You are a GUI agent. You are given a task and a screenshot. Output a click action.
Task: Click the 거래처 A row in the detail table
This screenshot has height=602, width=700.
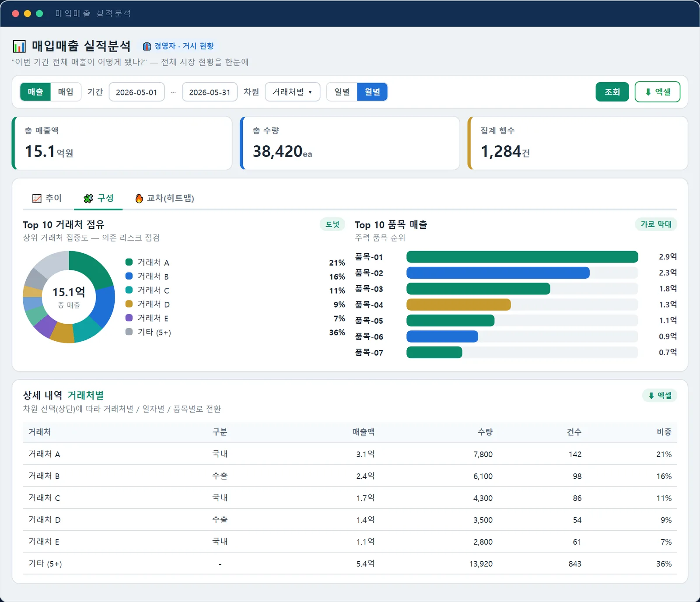[x=350, y=454]
